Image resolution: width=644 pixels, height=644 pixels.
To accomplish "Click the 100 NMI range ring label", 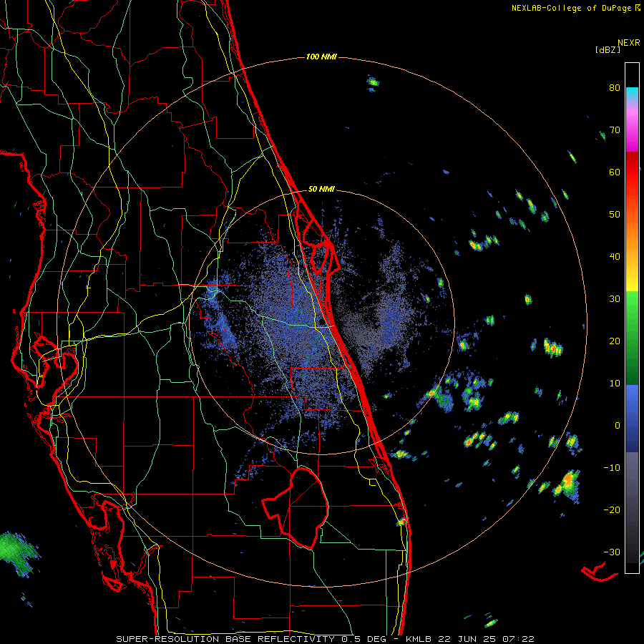I will pos(321,57).
